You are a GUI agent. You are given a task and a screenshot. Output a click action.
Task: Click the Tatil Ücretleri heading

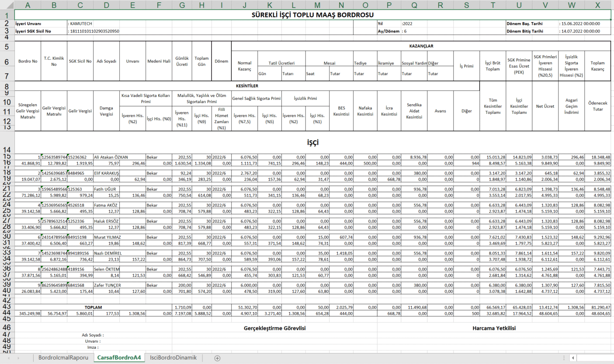(281, 63)
